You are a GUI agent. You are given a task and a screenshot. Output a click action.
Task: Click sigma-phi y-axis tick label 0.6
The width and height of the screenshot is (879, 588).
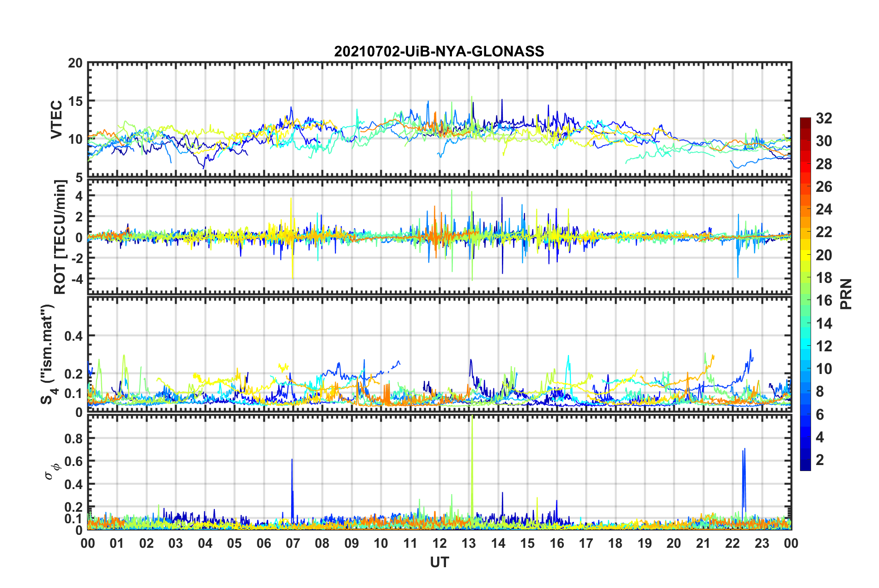click(74, 461)
